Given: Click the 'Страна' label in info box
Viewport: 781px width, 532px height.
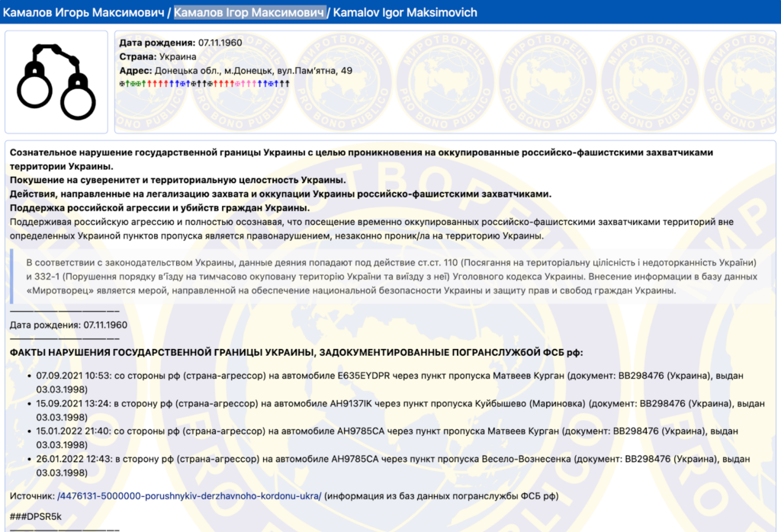Looking at the screenshot, I should tap(137, 56).
